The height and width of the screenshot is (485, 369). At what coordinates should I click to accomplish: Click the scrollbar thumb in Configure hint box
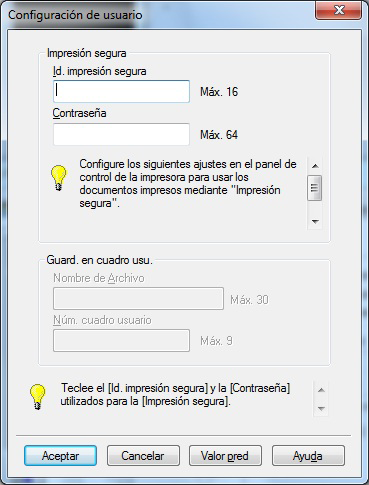(x=315, y=188)
